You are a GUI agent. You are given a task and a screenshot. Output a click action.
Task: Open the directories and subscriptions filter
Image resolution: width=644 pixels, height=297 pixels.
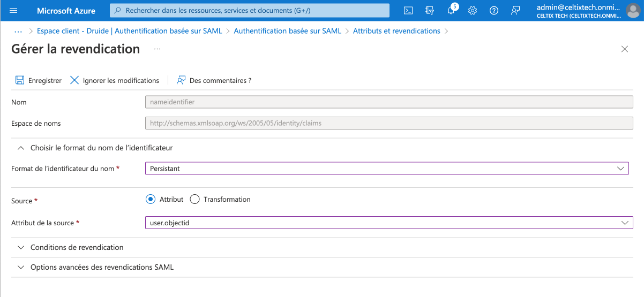click(x=430, y=11)
